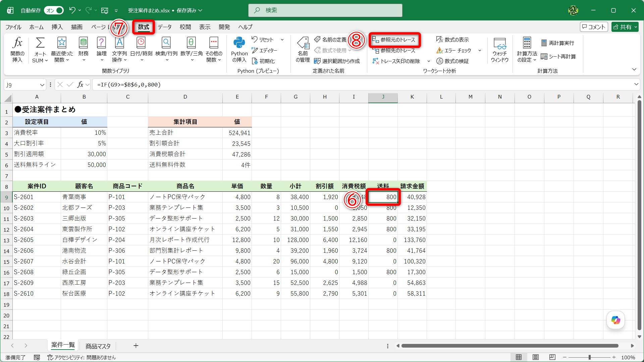Switch to the View (表示) tab
Image resolution: width=644 pixels, height=362 pixels.
click(205, 27)
